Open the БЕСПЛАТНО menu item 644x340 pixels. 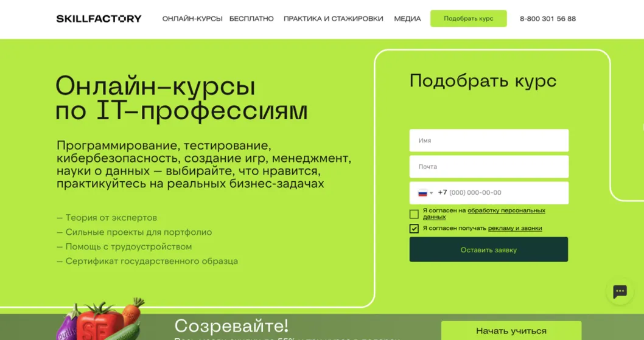[251, 19]
